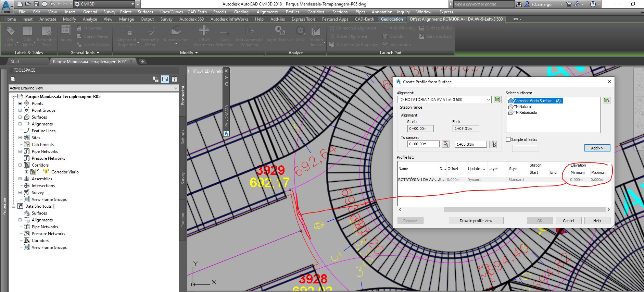
Task: Select TN Natural in the surfaces list
Action: pos(522,107)
